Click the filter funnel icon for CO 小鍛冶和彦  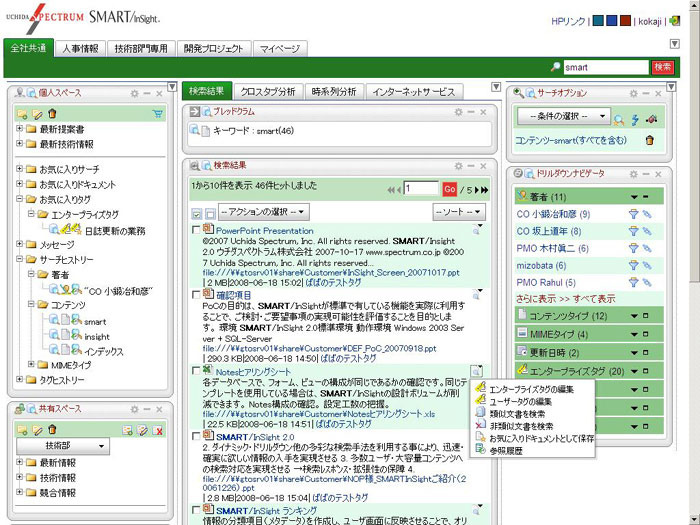(x=633, y=214)
